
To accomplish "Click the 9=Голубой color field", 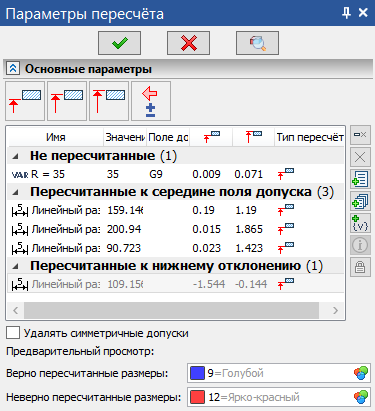I will tap(279, 373).
